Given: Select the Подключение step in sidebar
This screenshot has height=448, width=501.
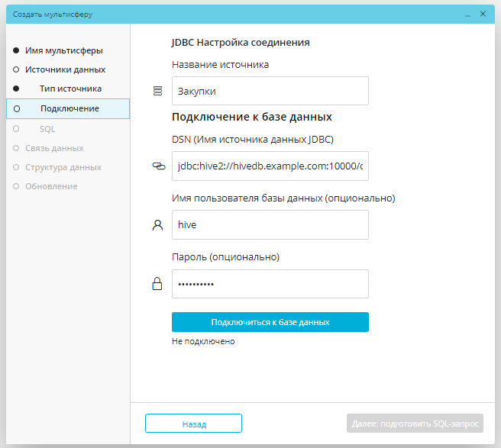Looking at the screenshot, I should coord(69,108).
